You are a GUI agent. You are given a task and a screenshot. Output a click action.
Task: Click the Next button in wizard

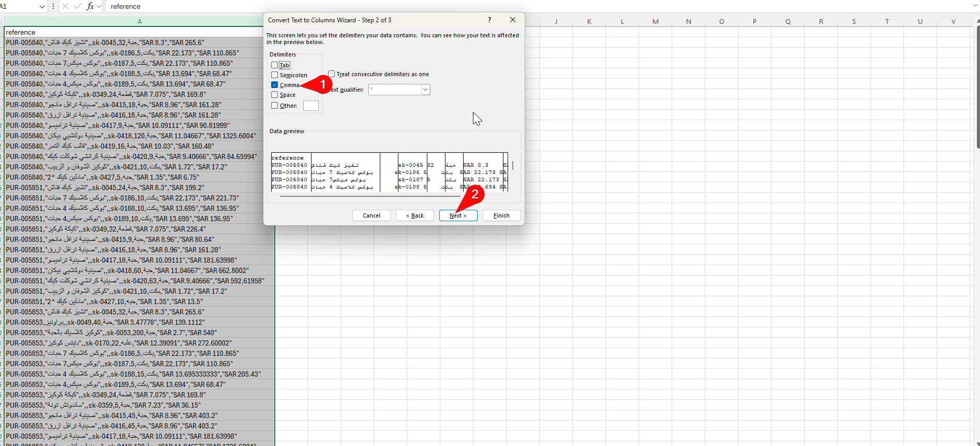pyautogui.click(x=458, y=215)
